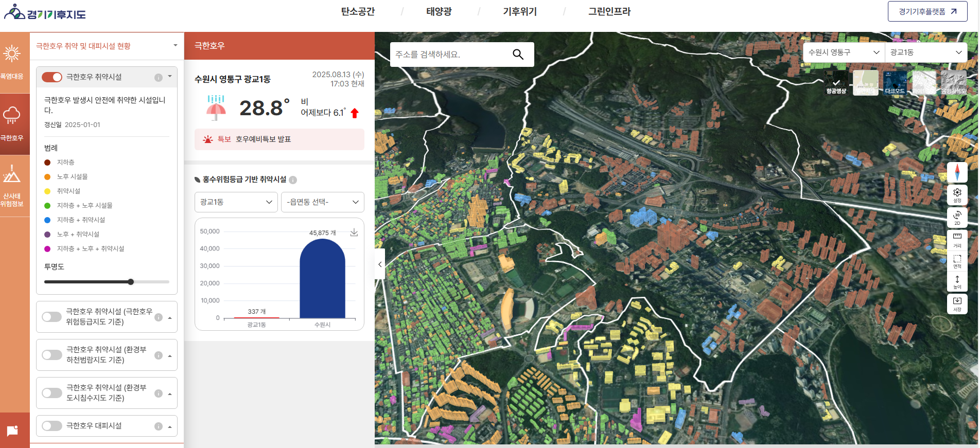The image size is (980, 448).
Task: Switch map to 2D view
Action: point(957,218)
